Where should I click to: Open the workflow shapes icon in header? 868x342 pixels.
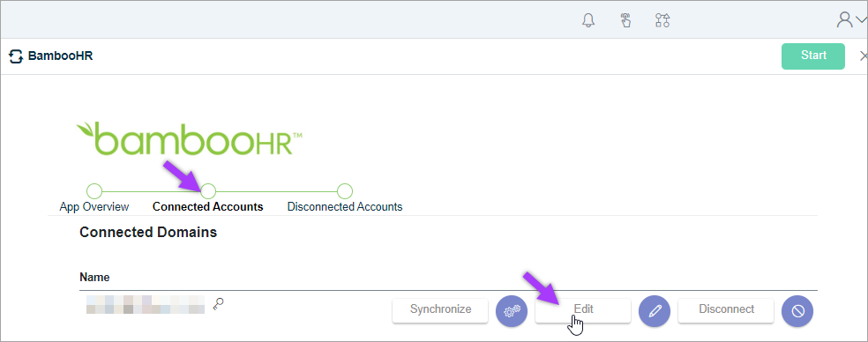click(662, 20)
